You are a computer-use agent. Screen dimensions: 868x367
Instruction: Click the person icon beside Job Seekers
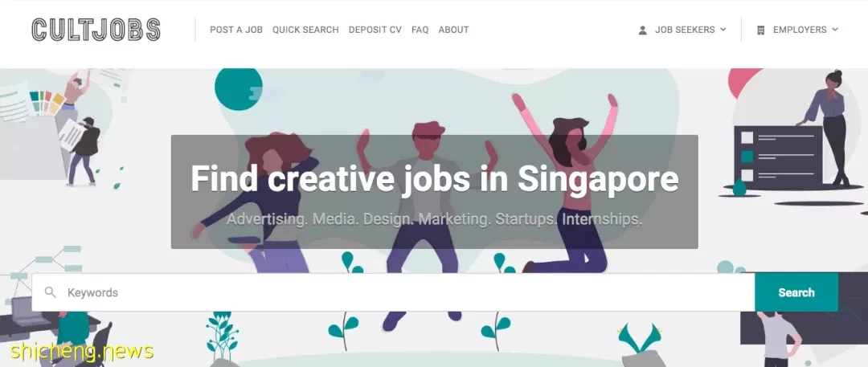pos(642,30)
